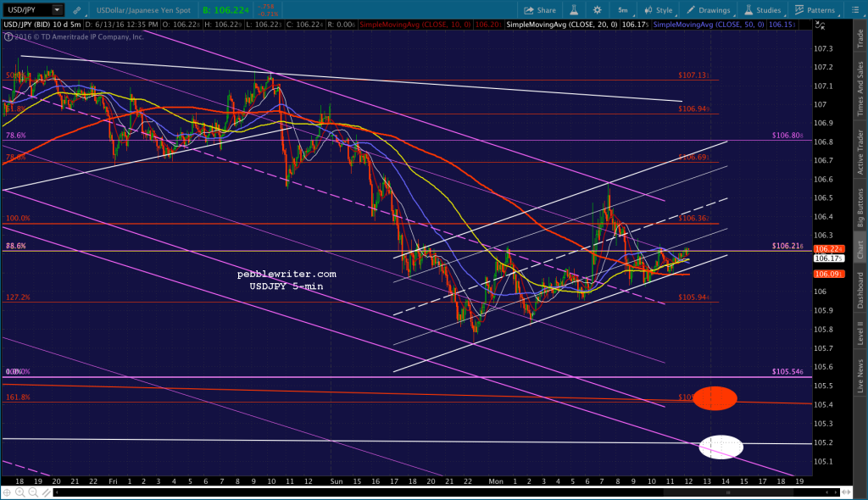Open the 5m timeframe dropdown
Viewport: 868px width, 500px height.
(623, 10)
